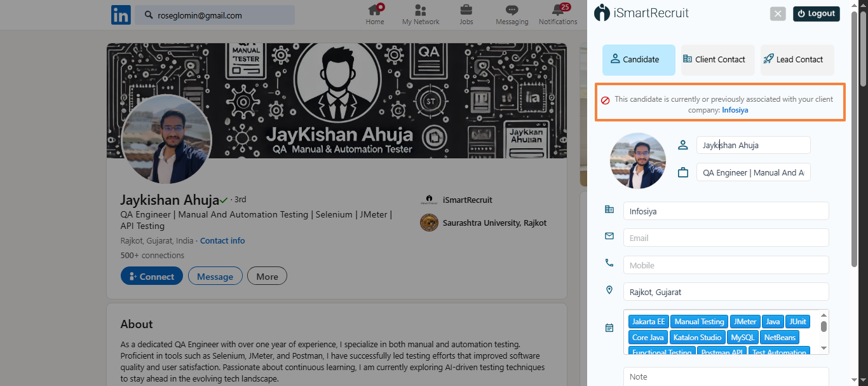
Task: Click the company building icon beside Infosiya
Action: coord(609,210)
